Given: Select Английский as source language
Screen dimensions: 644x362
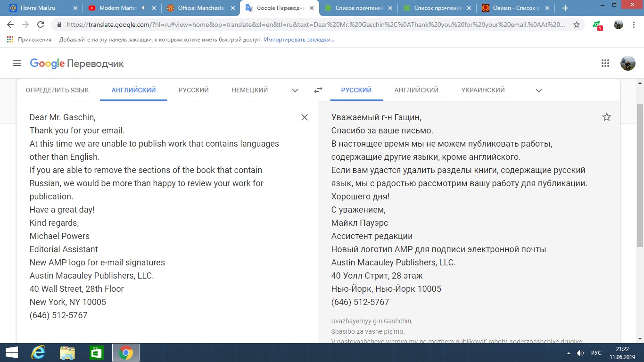Looking at the screenshot, I should pyautogui.click(x=133, y=90).
